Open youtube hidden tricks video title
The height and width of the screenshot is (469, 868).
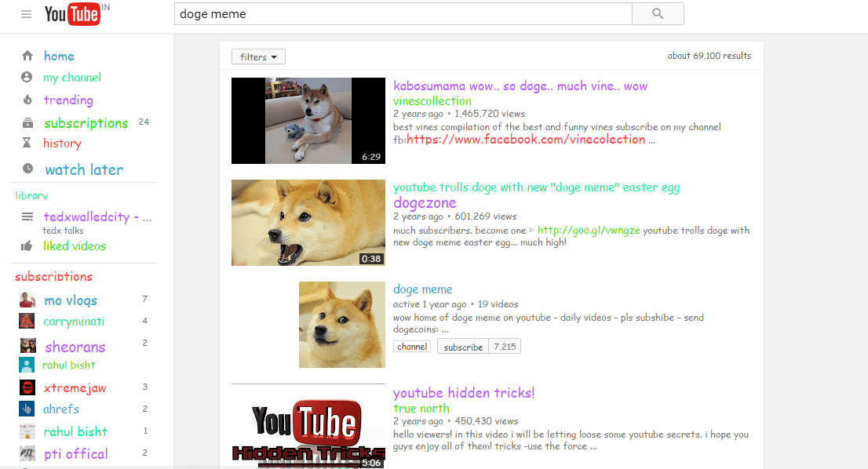(464, 393)
